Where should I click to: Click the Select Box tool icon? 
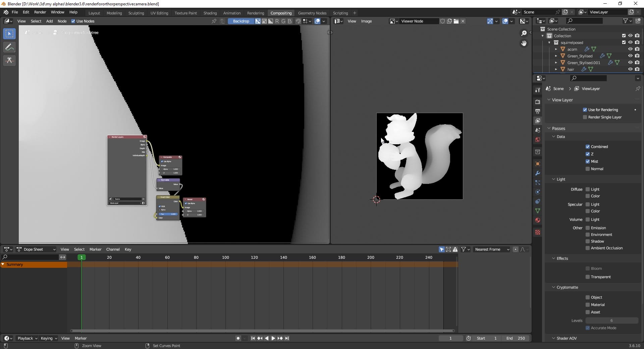point(9,34)
